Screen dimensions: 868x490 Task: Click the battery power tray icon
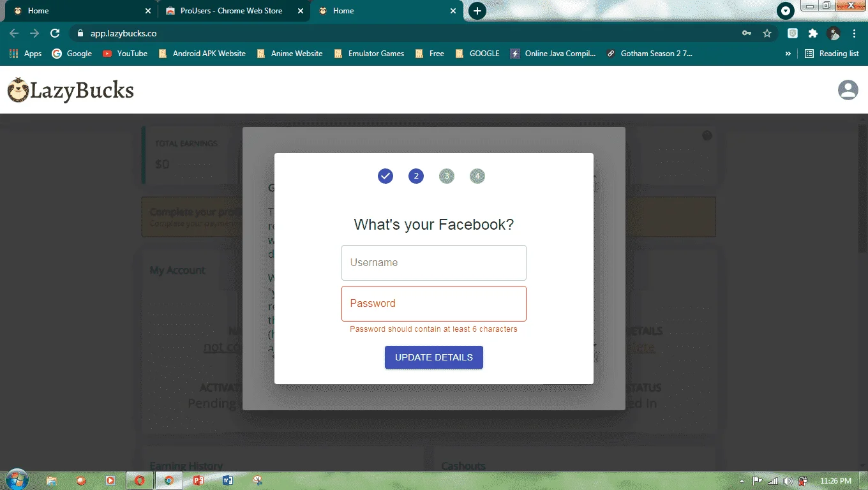click(x=804, y=481)
